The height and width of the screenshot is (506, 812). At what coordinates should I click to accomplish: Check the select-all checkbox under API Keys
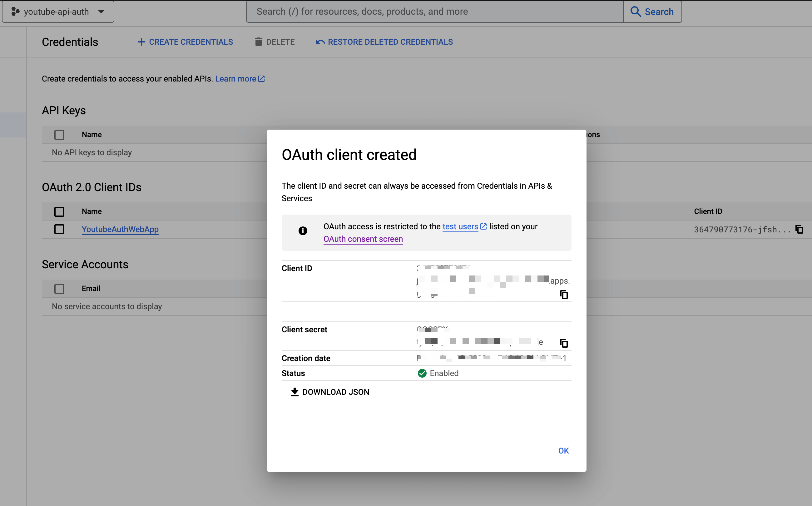[59, 135]
